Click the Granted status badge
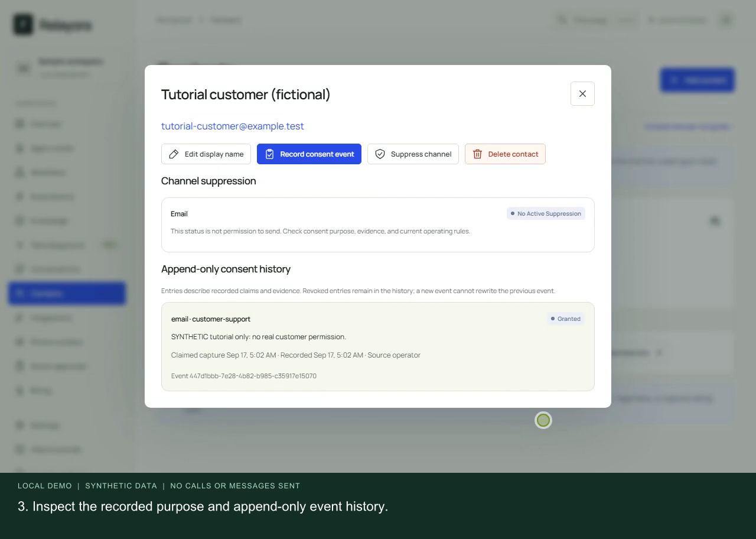 click(x=565, y=319)
